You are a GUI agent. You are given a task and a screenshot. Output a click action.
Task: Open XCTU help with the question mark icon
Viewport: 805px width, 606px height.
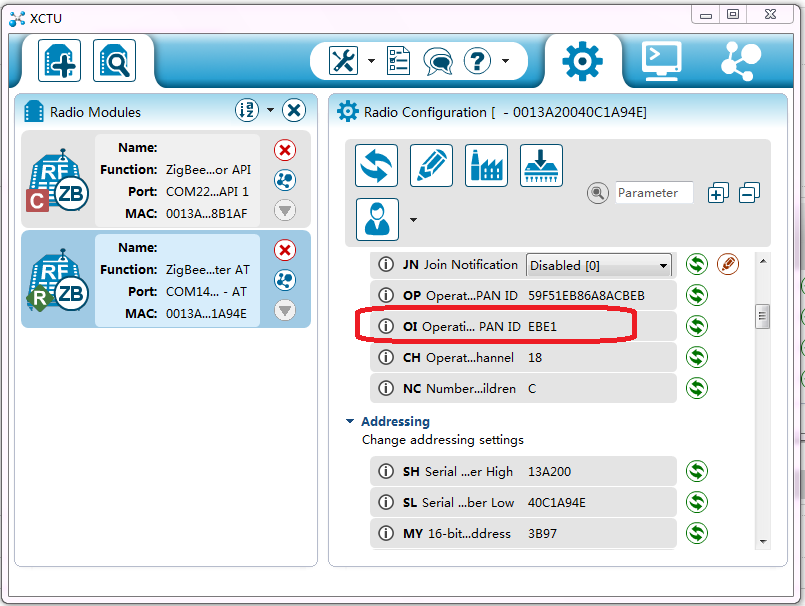tap(477, 61)
